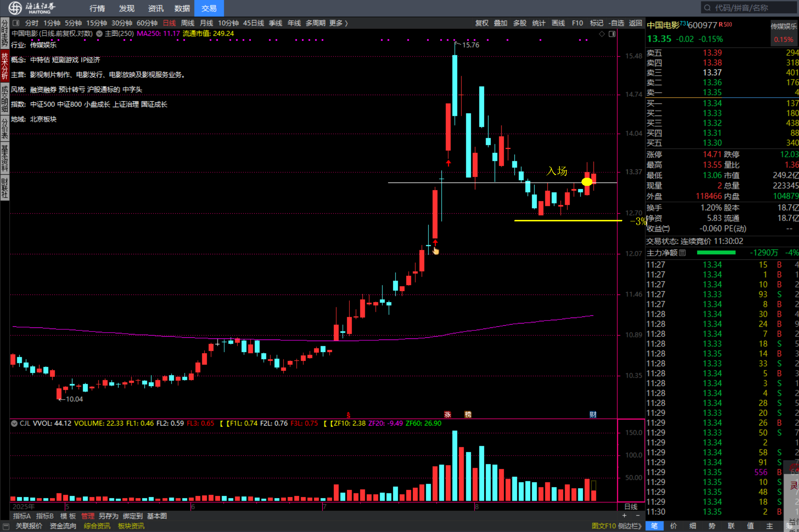Screen dimensions: 799x532
Task: Open the 多股 menu
Action: pyautogui.click(x=519, y=23)
